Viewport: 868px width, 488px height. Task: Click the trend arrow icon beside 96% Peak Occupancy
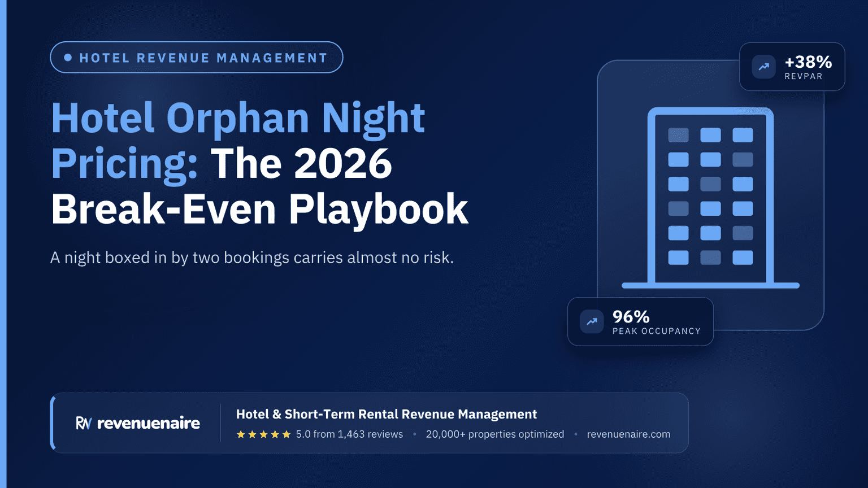click(x=592, y=321)
